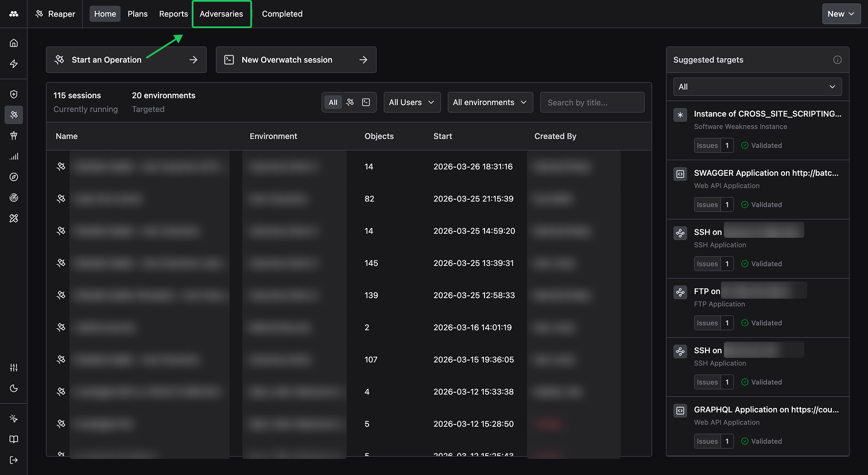Image resolution: width=868 pixels, height=475 pixels.
Task: Open the Reports tab
Action: tap(173, 14)
